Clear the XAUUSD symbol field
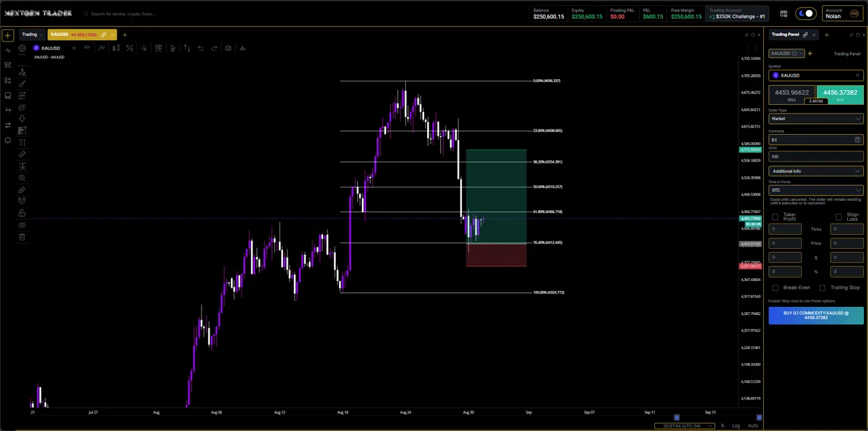The height and width of the screenshot is (431, 868). click(857, 75)
